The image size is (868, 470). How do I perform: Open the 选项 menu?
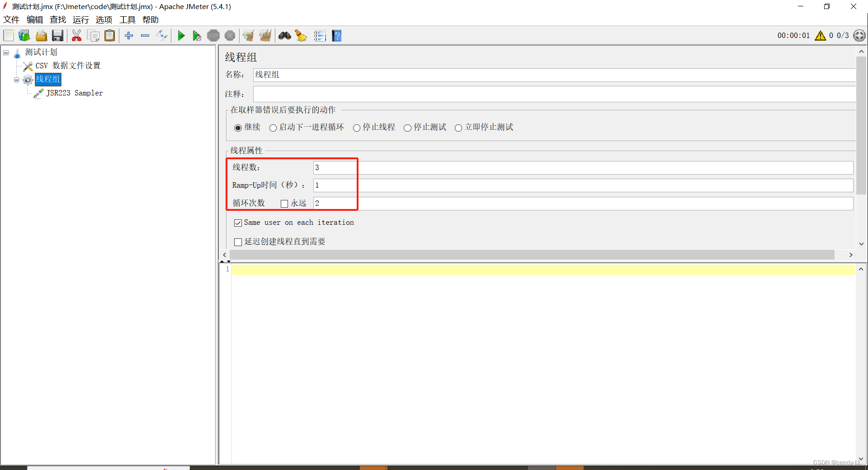click(x=104, y=19)
